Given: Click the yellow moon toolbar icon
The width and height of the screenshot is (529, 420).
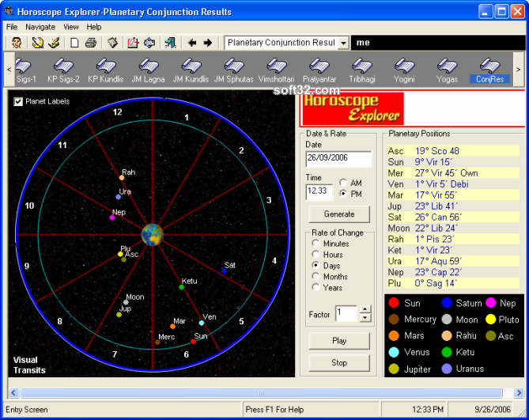Looking at the screenshot, I should click(x=38, y=43).
